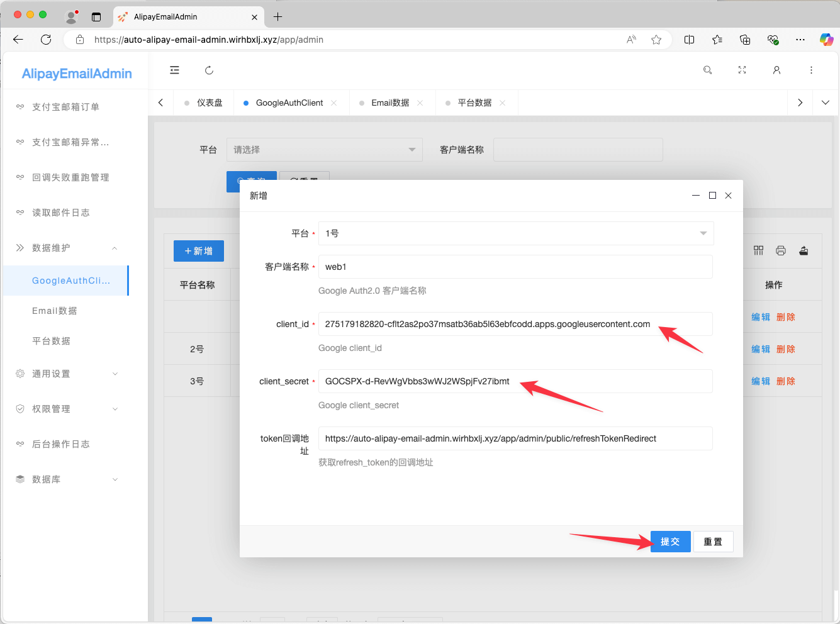Open the tab actions menu icon

(x=96, y=17)
